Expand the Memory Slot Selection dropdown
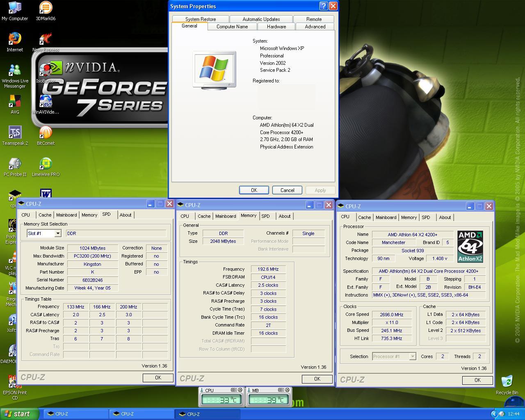Image resolution: width=525 pixels, height=420 pixels. click(58, 233)
